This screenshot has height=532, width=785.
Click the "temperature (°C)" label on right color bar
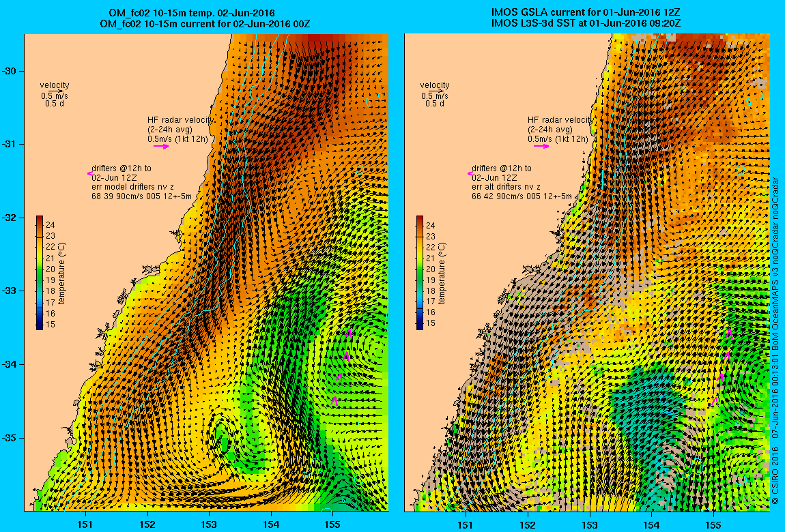pos(442,273)
